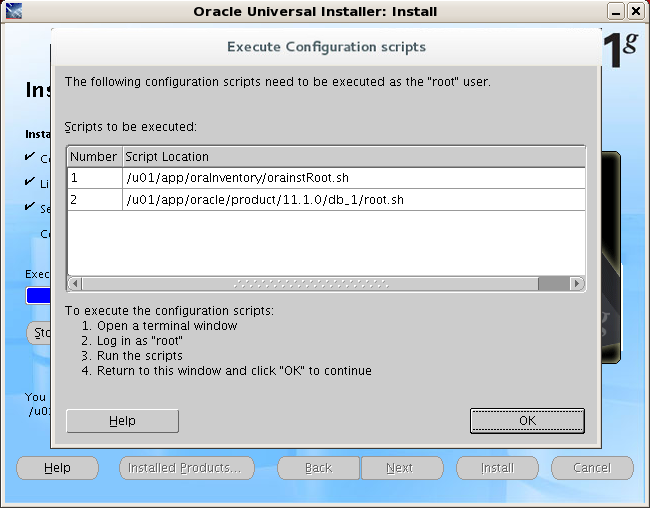Click the Next button in the installer window
650x508 pixels.
[x=401, y=468]
